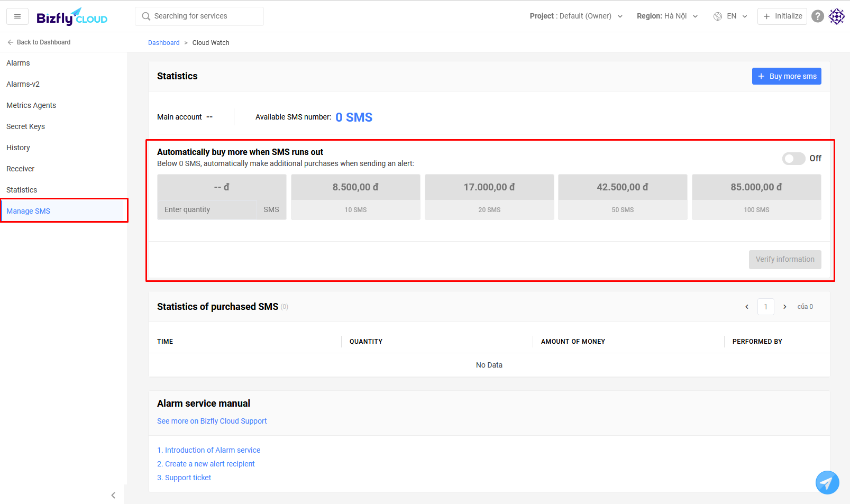Click the Initialize button
Viewport: 850px width, 504px height.
coord(782,16)
